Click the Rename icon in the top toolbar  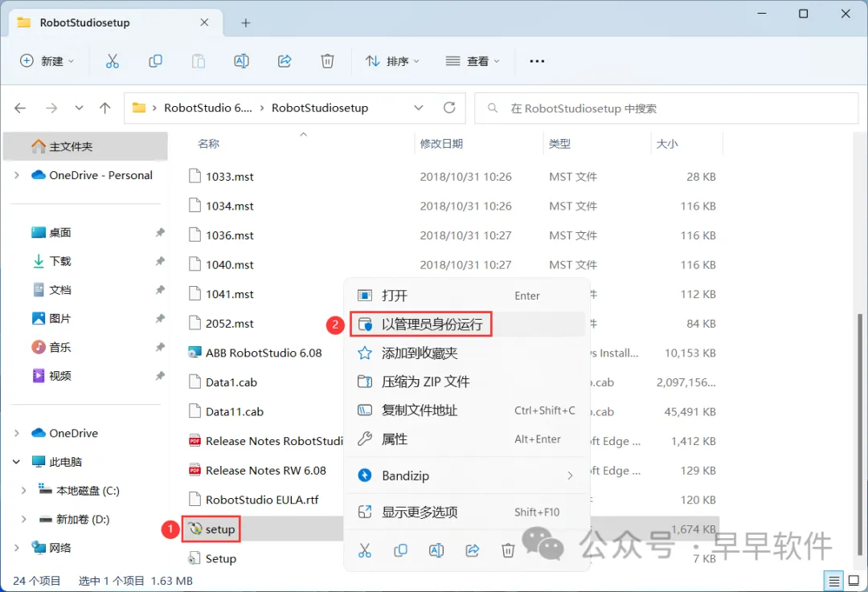(241, 61)
